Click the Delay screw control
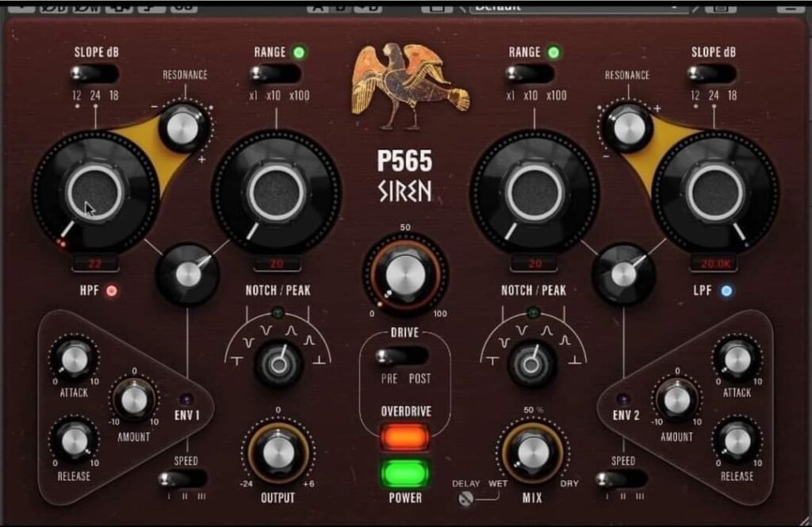The width and height of the screenshot is (812, 527). pyautogui.click(x=466, y=498)
